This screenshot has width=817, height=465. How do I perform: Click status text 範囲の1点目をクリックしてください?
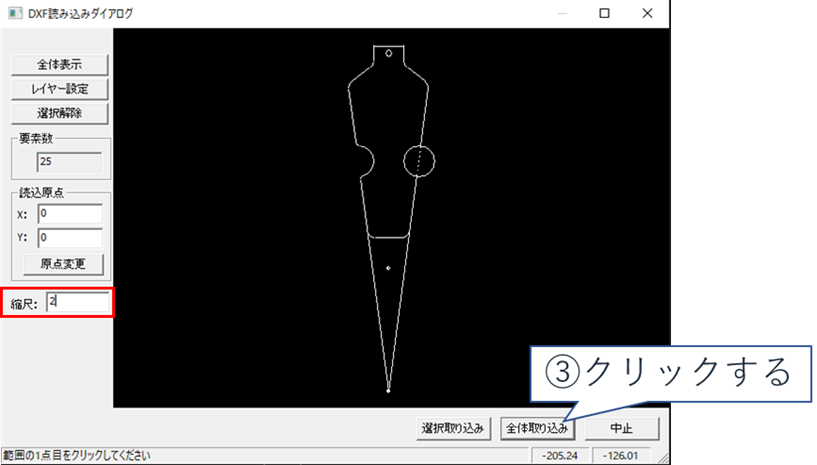(77, 456)
